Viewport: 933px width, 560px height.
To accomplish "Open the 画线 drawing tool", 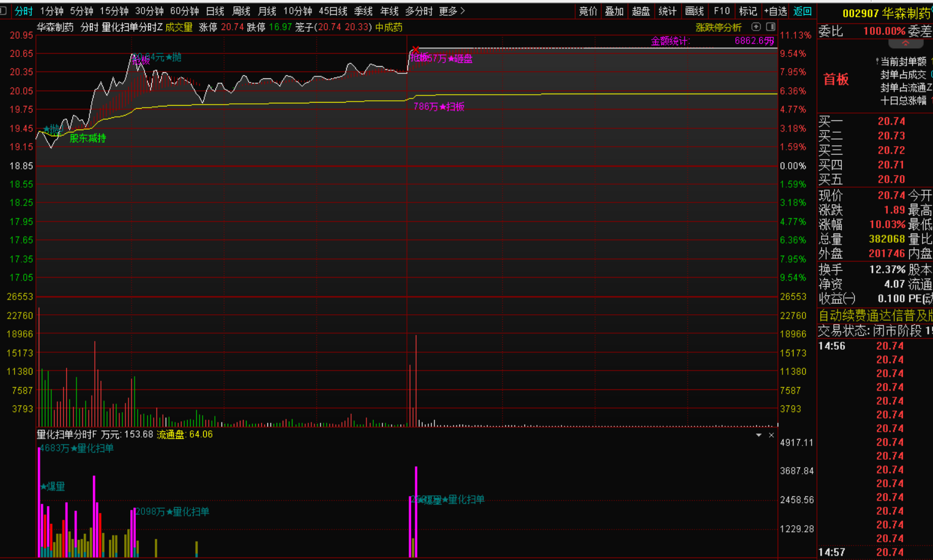I will (694, 11).
